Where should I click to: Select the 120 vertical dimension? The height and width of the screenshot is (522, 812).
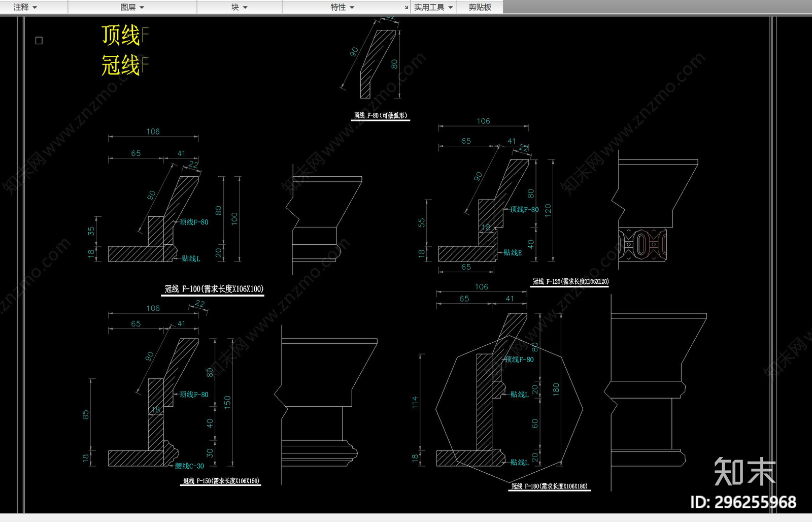(548, 211)
